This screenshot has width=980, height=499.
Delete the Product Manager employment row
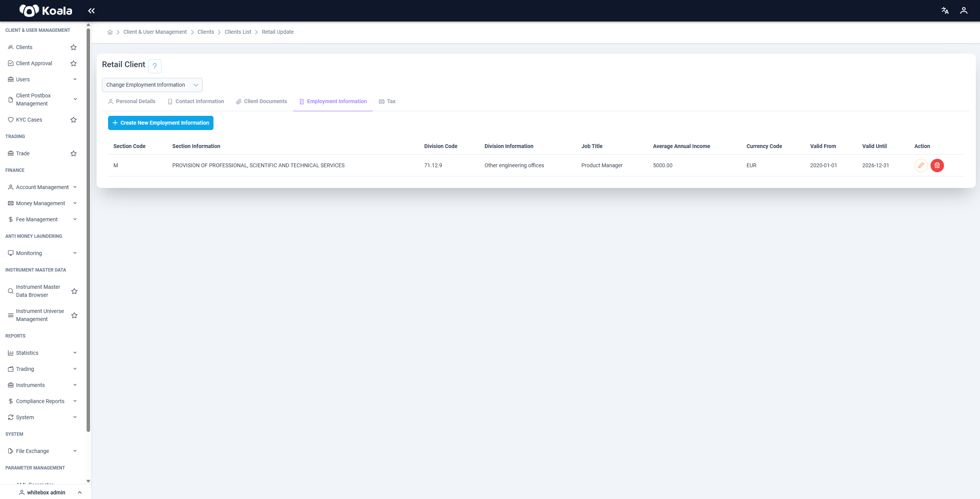click(x=937, y=165)
